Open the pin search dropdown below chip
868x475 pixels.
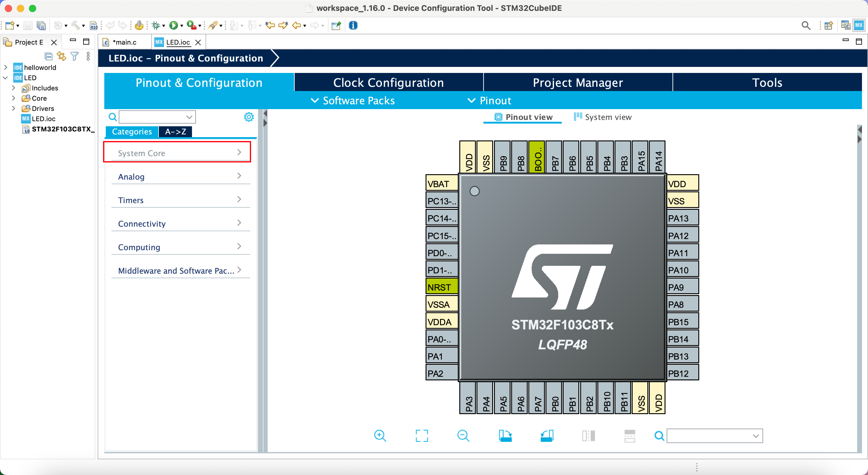pos(756,436)
